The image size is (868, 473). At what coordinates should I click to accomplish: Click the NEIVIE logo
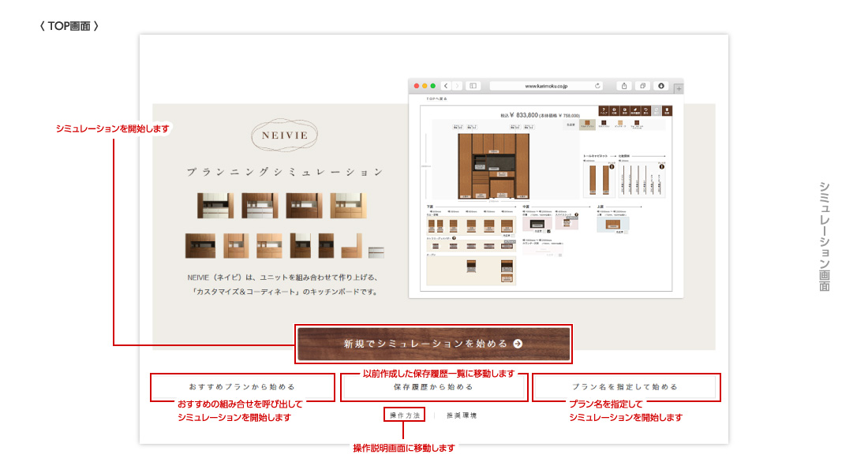(284, 135)
